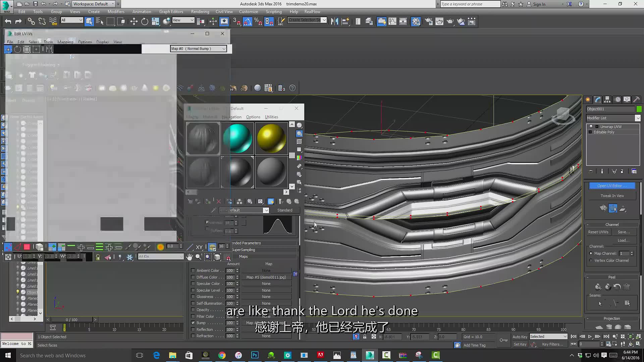Open the Rendered Frame Window icon
The height and width of the screenshot is (362, 644).
coord(439,21)
